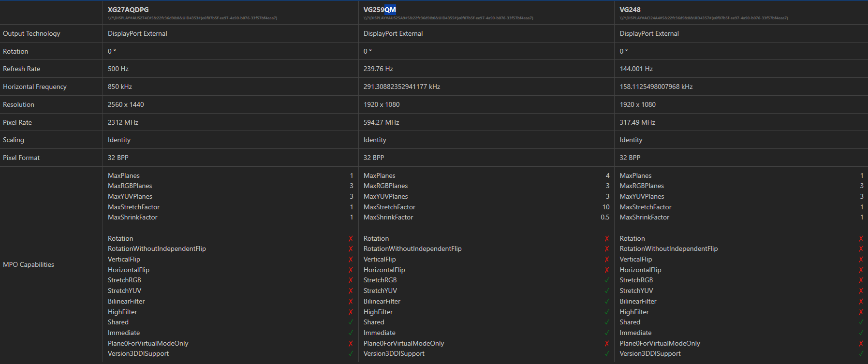Click the MaxShrinkFactor entry under VG259QM
The width and height of the screenshot is (868, 364).
(388, 218)
